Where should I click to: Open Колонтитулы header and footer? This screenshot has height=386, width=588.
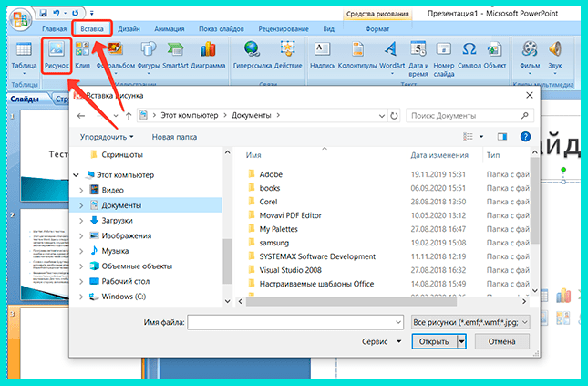[357, 55]
